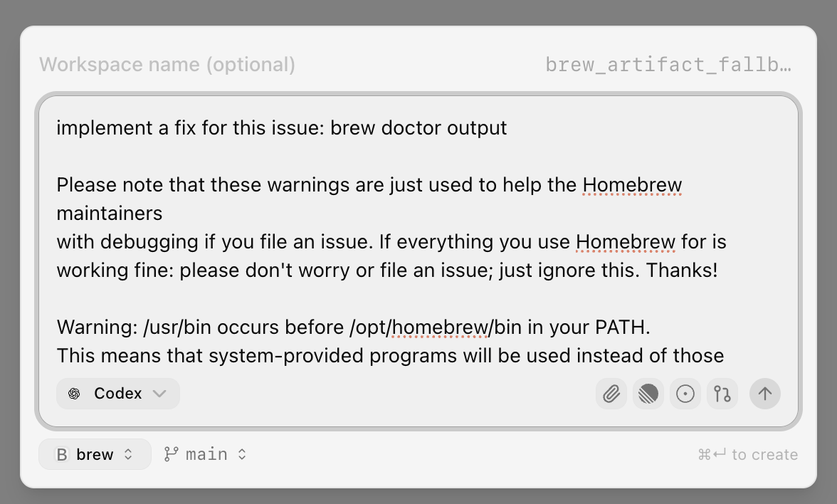The width and height of the screenshot is (837, 504).
Task: Click the git pull request icon
Action: coord(722,394)
